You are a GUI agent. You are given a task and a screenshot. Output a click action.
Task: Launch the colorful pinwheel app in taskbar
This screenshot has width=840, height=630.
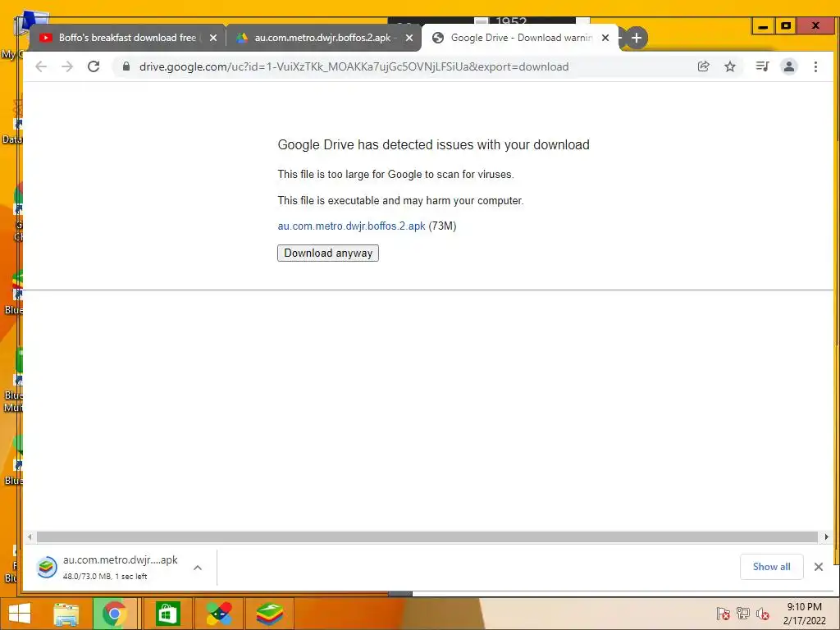point(219,614)
